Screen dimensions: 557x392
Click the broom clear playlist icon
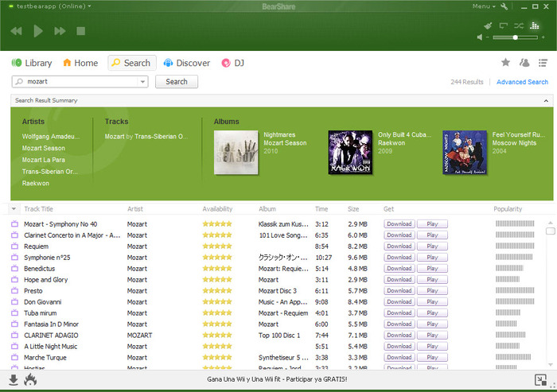(488, 25)
